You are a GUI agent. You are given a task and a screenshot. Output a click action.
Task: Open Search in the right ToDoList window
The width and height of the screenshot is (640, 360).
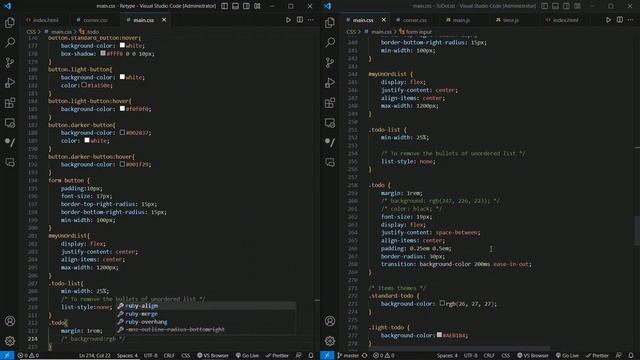point(330,42)
